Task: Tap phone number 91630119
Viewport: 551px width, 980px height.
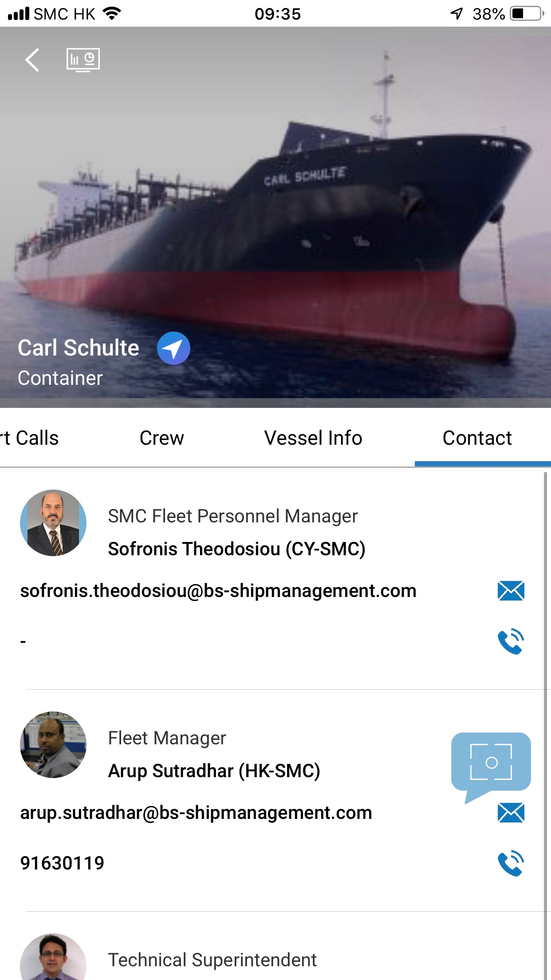Action: pyautogui.click(x=62, y=863)
